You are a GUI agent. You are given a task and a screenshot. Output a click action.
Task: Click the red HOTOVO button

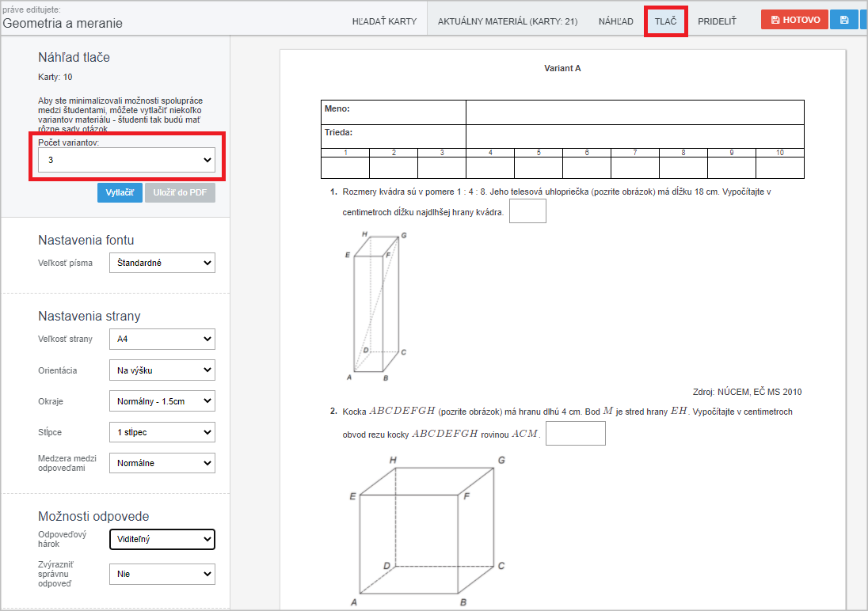[794, 20]
